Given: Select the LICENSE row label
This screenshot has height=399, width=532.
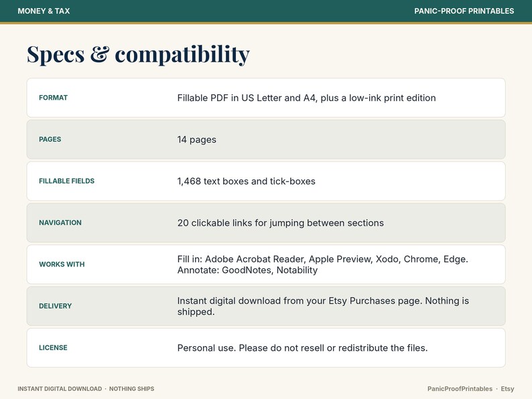Looking at the screenshot, I should point(54,348).
